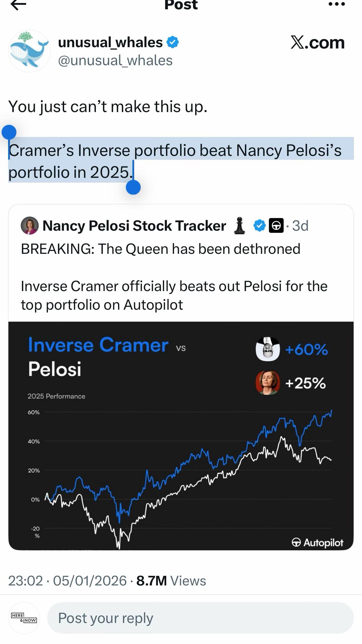Tap the 8.7M Views count
Image resolution: width=362 pixels, height=644 pixels.
tap(171, 581)
